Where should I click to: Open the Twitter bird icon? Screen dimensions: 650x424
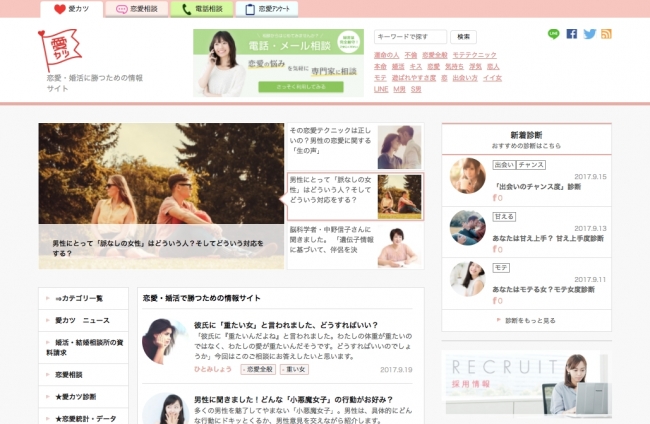point(589,34)
